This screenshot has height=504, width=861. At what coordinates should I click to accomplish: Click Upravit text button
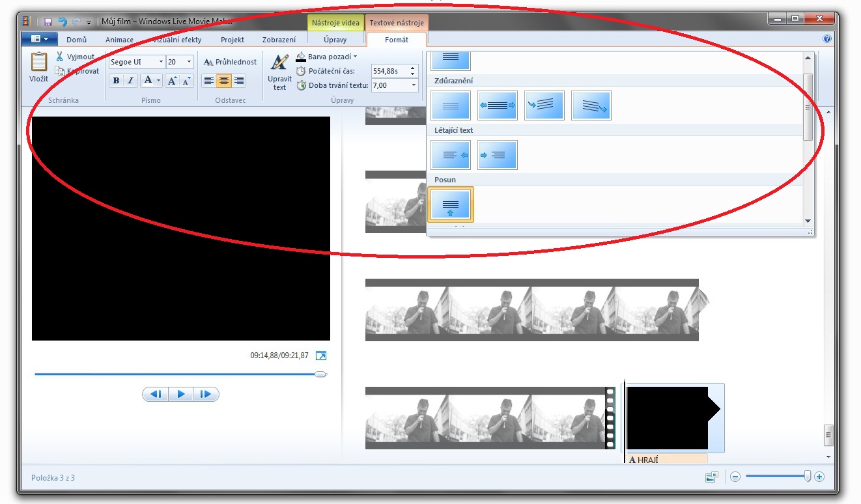point(279,72)
